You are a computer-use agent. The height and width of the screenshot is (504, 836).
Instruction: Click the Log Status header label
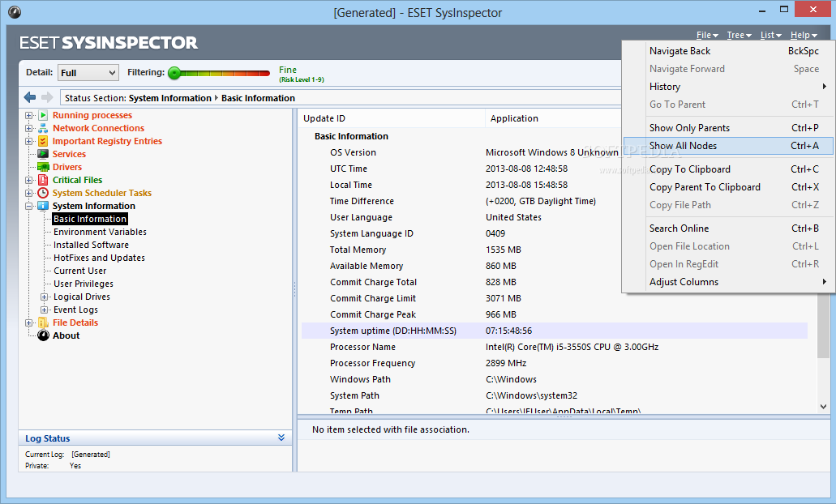point(48,438)
